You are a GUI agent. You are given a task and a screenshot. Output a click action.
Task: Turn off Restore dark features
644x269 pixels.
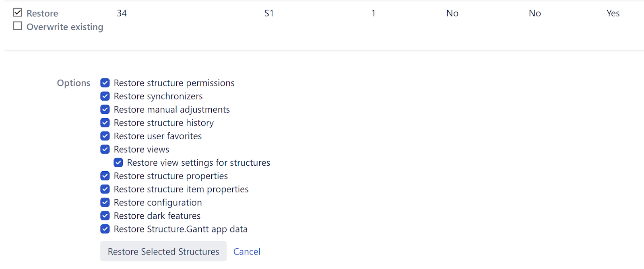coord(105,216)
